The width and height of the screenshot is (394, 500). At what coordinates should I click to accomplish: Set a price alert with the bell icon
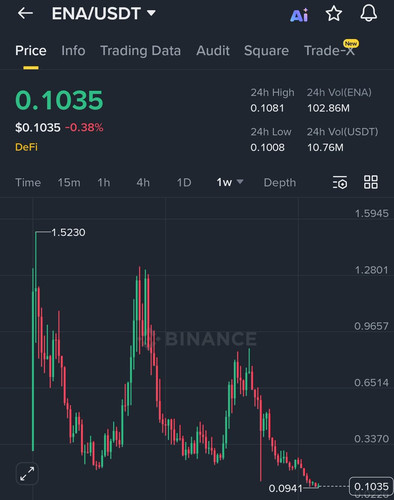[369, 14]
